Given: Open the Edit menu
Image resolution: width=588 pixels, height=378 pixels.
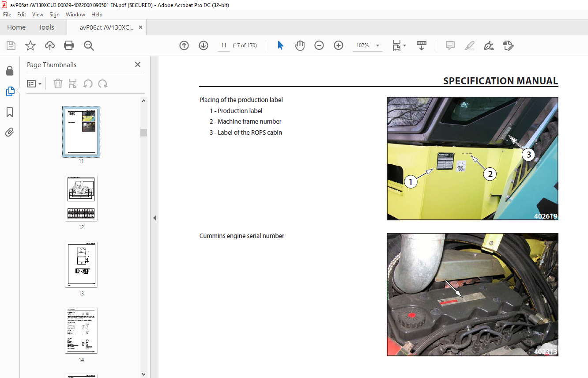Looking at the screenshot, I should [x=22, y=15].
